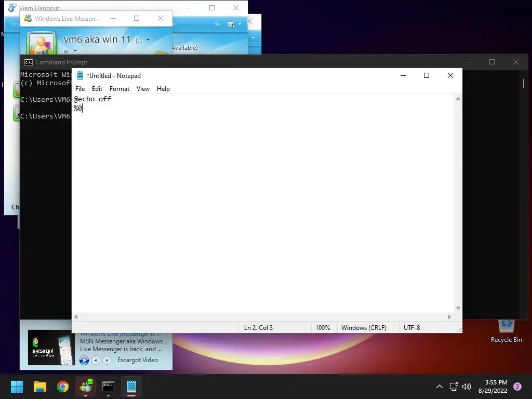532x399 pixels.
Task: Play the Escargot video in Messenger
Action: [84, 360]
